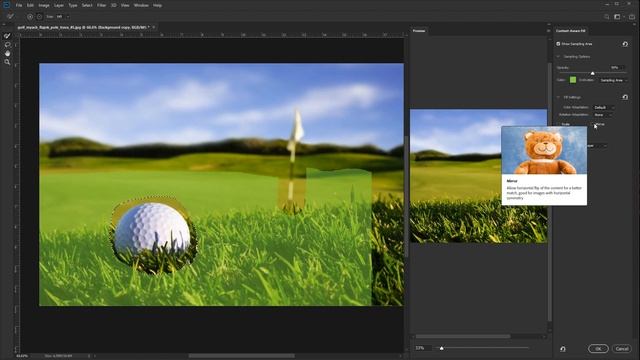640x360 pixels.
Task: Click the preview zoom slider handle
Action: click(x=441, y=348)
